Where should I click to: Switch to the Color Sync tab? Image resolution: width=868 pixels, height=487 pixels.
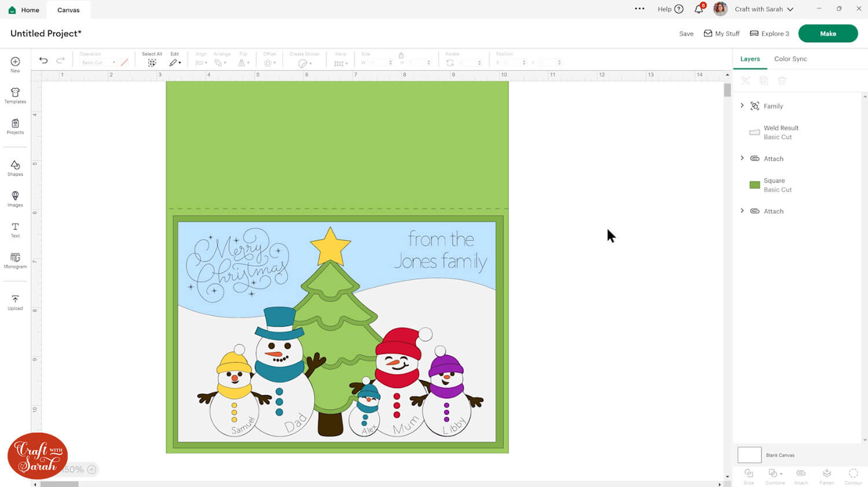tap(790, 59)
